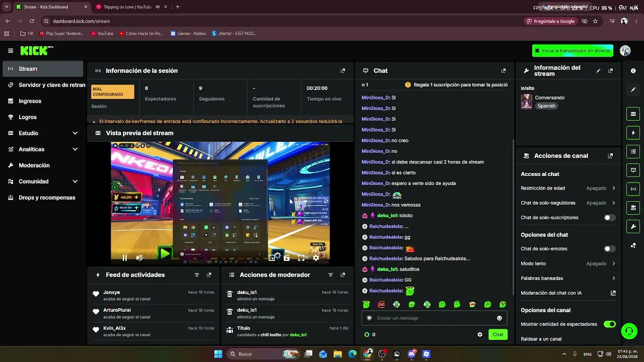Click Inicia la transmisión en directo

click(x=573, y=51)
